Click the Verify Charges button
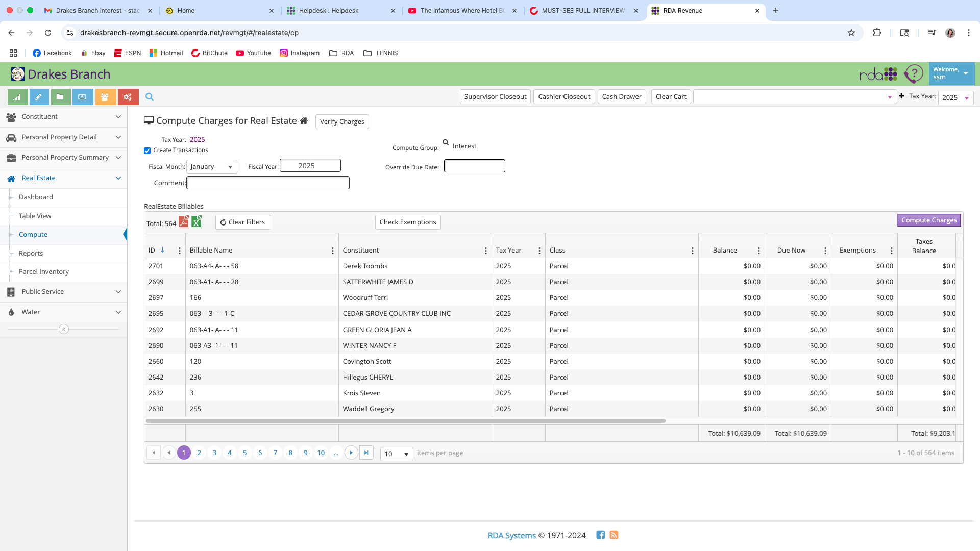980x551 pixels. (x=342, y=121)
